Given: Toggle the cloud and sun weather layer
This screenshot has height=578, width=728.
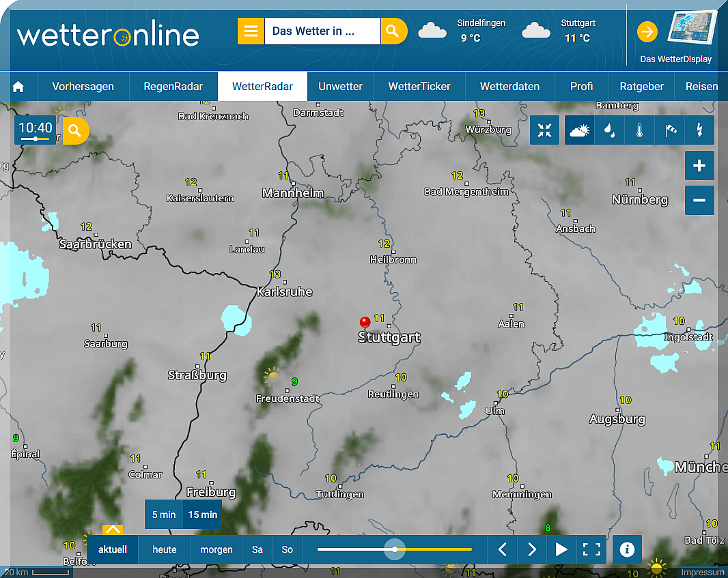Looking at the screenshot, I should coord(579,130).
